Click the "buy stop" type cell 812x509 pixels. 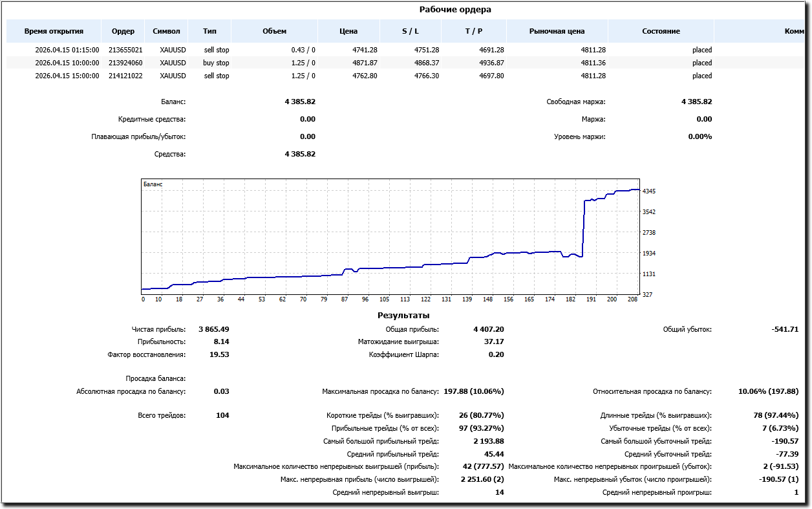pos(216,63)
